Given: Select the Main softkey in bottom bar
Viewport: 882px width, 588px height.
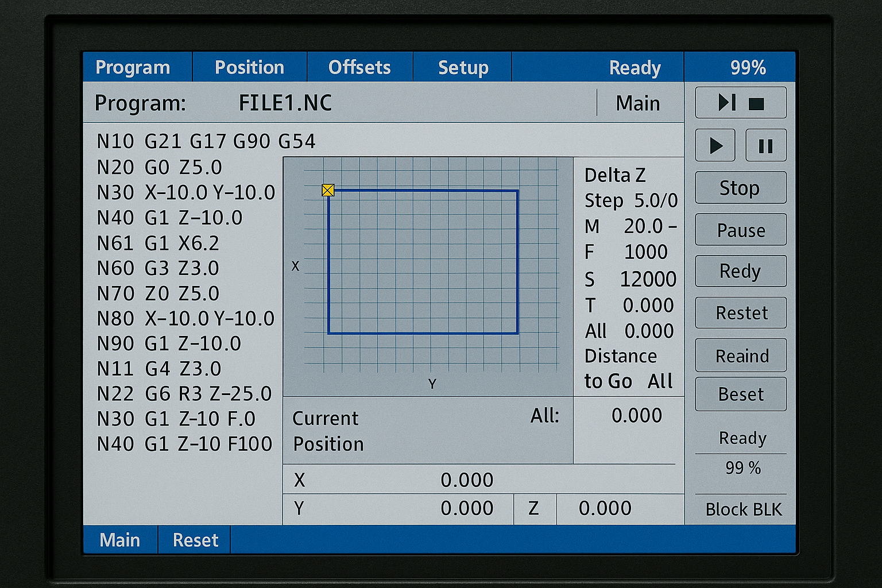Looking at the screenshot, I should tap(119, 540).
